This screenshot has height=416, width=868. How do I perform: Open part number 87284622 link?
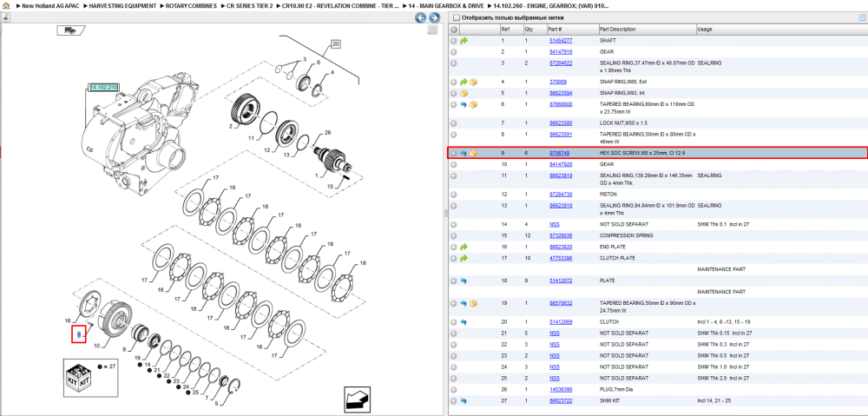click(x=560, y=63)
